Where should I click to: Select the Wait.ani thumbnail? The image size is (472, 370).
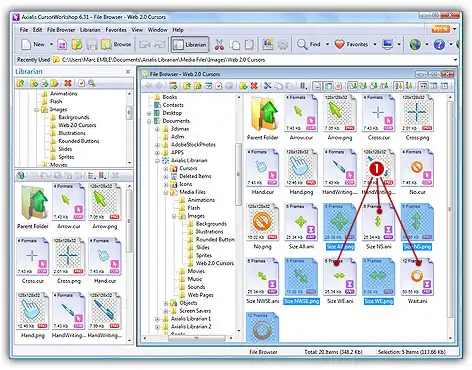(417, 281)
